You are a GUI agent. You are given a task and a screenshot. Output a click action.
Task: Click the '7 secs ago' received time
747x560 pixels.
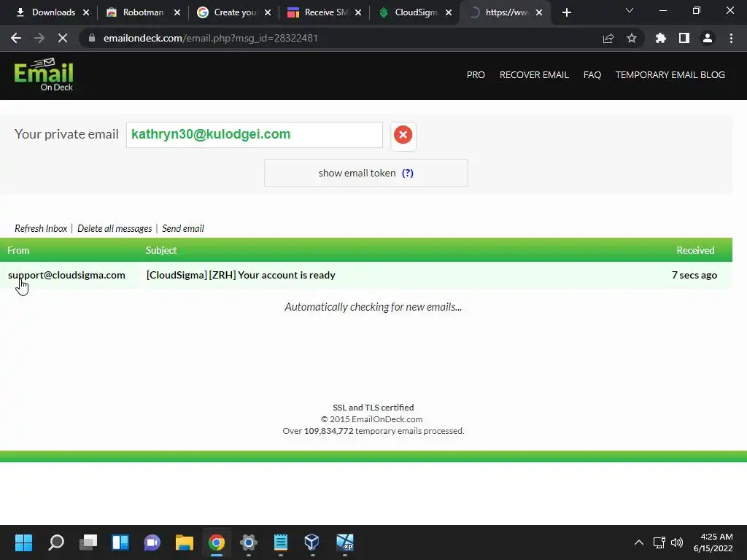(x=694, y=275)
